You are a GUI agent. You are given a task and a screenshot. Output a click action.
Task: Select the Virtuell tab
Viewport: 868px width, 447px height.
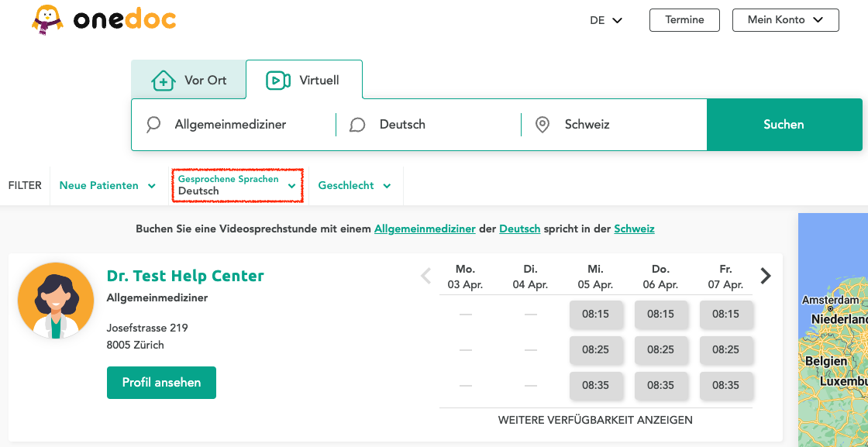click(303, 80)
